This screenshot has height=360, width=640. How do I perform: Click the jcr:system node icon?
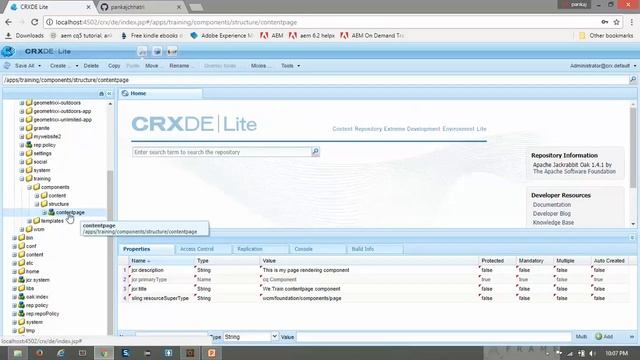(22, 280)
